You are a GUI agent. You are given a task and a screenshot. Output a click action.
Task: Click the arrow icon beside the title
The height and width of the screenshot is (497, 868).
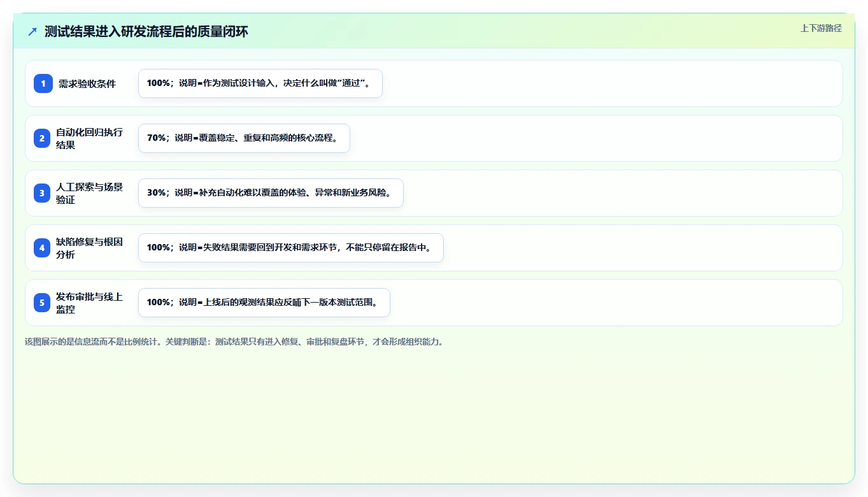[32, 31]
